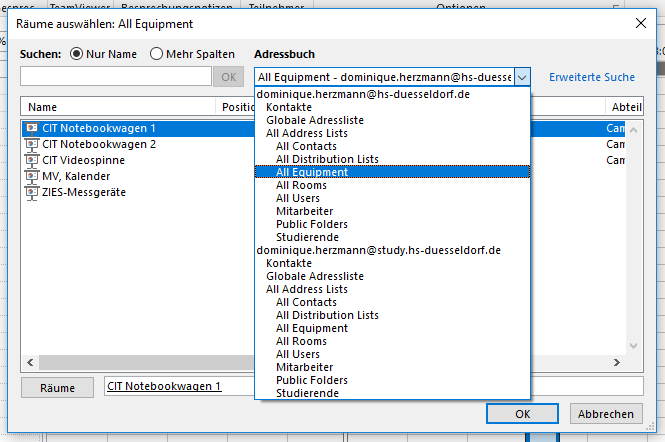Collapse the Adressbuch dropdown arrow

pos(522,77)
